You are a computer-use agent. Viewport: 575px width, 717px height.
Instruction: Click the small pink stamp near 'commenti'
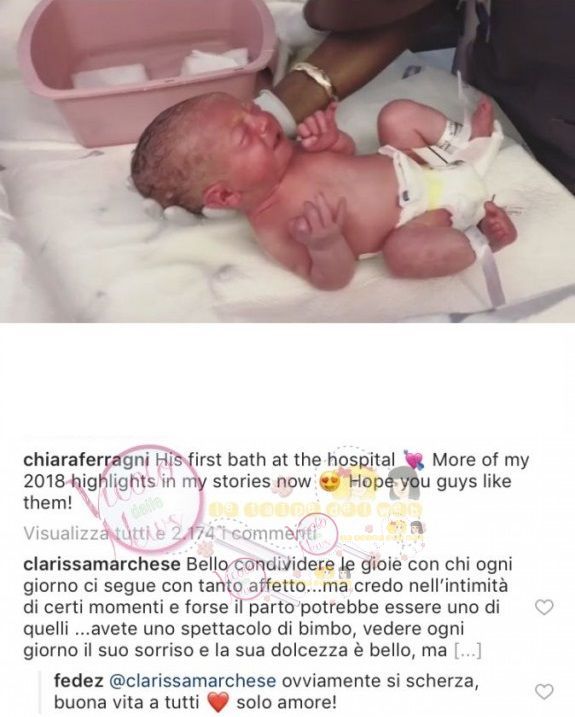point(317,533)
